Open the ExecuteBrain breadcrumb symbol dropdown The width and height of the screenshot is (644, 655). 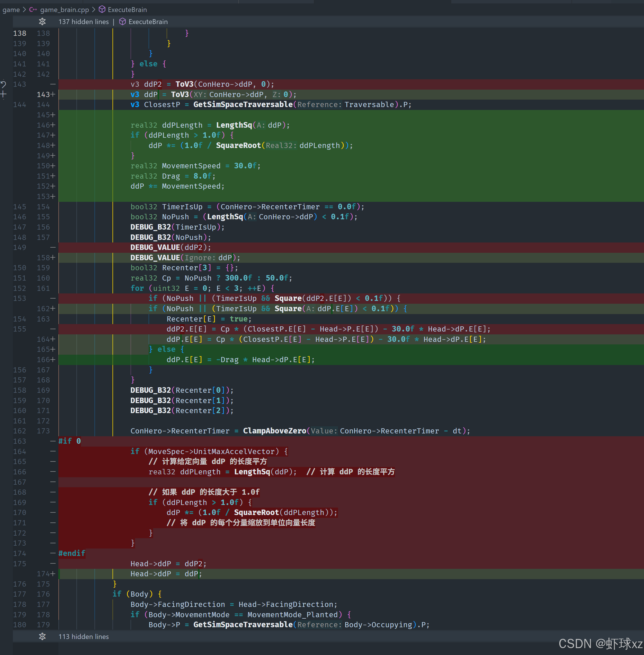point(127,9)
